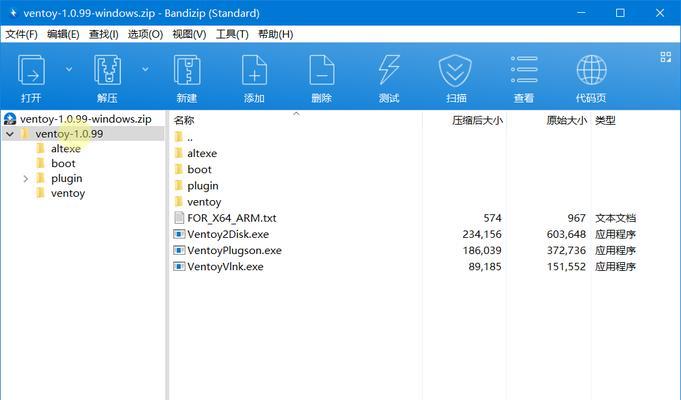This screenshot has width=681, height=400.
Task: Click the 文本文档 type cell
Action: (x=615, y=218)
